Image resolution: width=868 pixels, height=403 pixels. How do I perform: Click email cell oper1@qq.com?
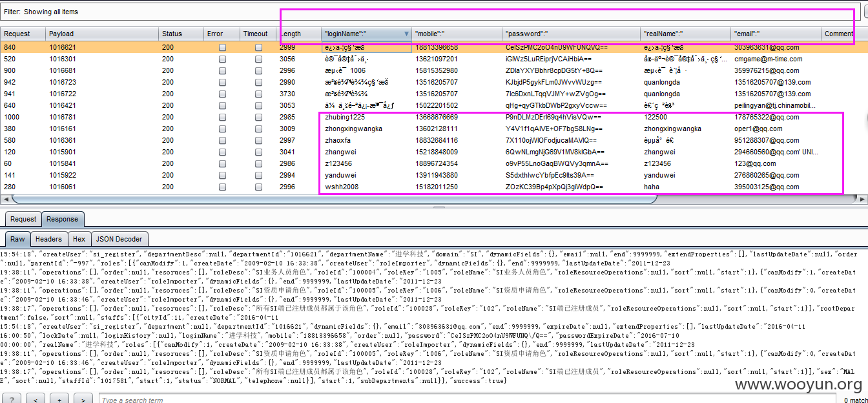pos(758,129)
